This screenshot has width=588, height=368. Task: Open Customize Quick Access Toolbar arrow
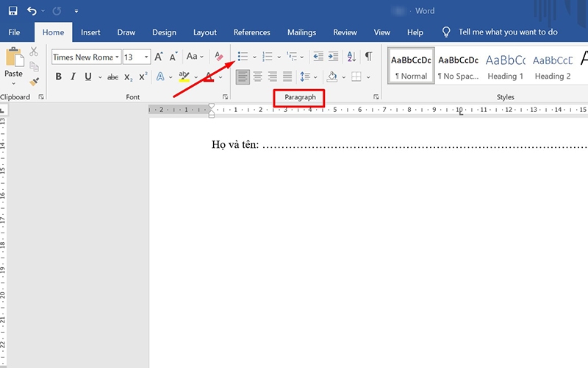point(76,11)
